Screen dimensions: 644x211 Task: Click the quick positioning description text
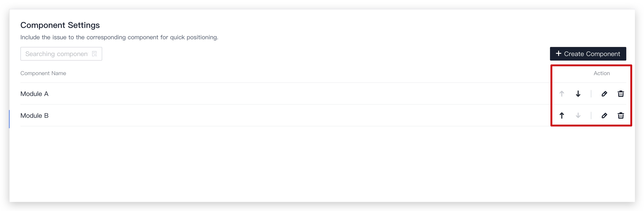pyautogui.click(x=119, y=37)
